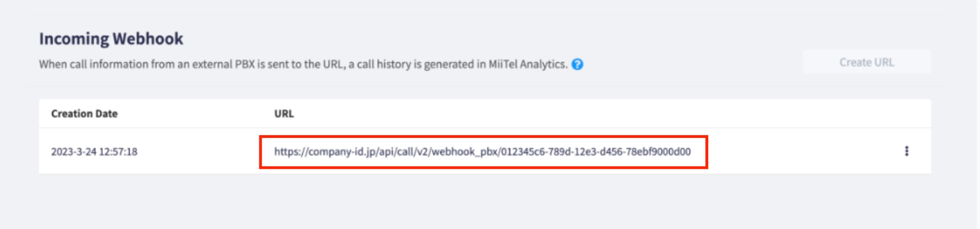Click the time 12:57:18 in the row
980x229 pixels.
pos(118,152)
